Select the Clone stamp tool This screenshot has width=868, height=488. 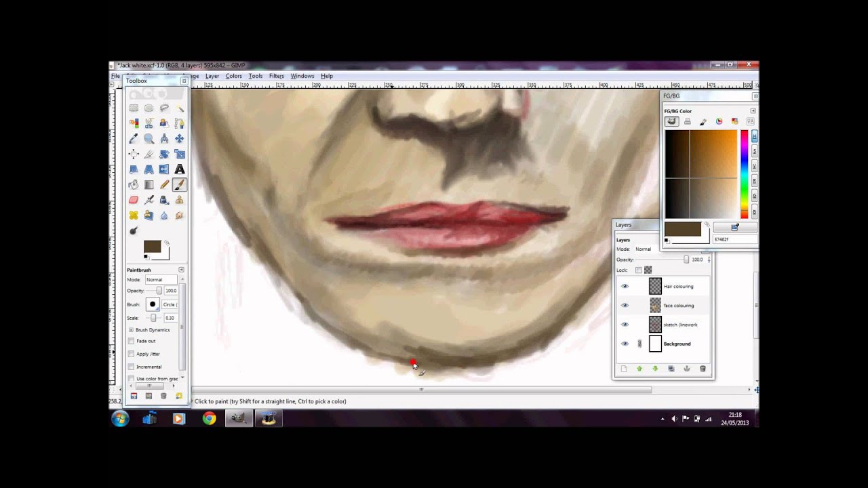click(180, 200)
